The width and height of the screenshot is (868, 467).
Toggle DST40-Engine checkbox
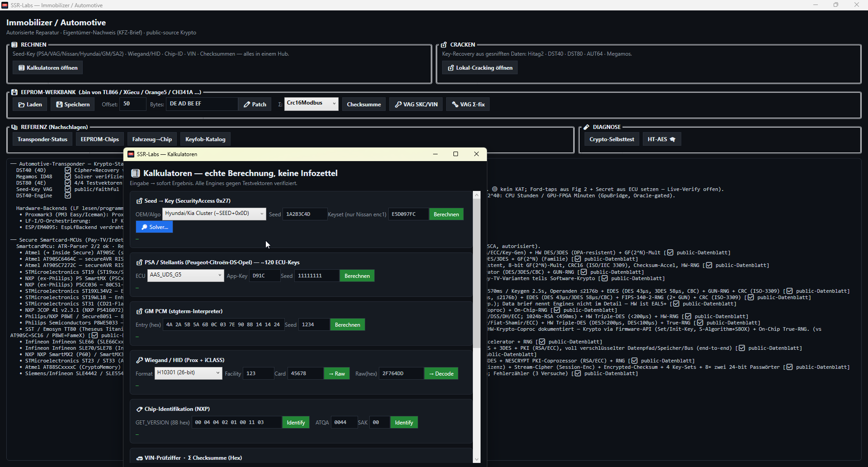[68, 196]
